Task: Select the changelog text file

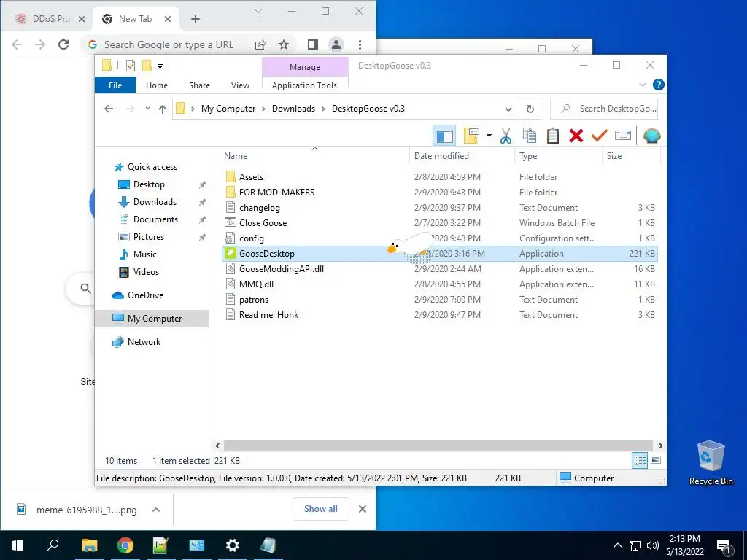Action: pos(260,208)
